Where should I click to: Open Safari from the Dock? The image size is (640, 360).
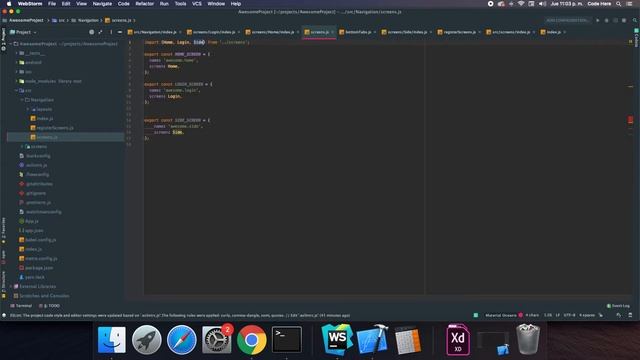[182, 340]
